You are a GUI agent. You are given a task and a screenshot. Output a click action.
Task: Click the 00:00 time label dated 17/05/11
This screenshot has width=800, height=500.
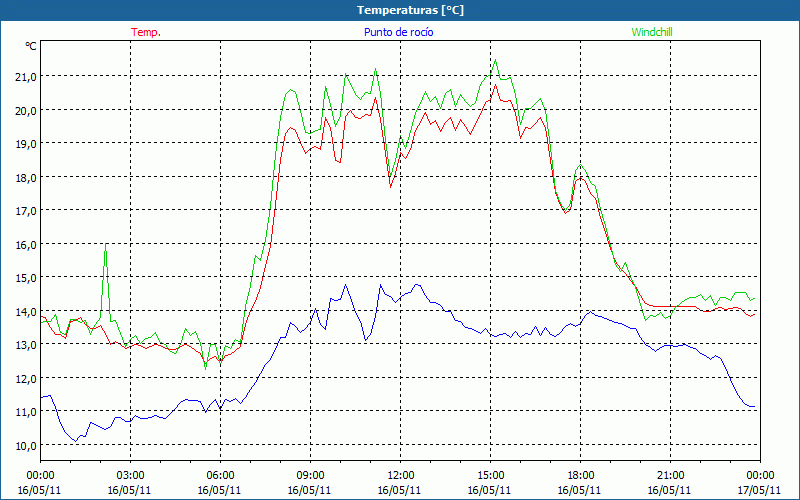(760, 475)
